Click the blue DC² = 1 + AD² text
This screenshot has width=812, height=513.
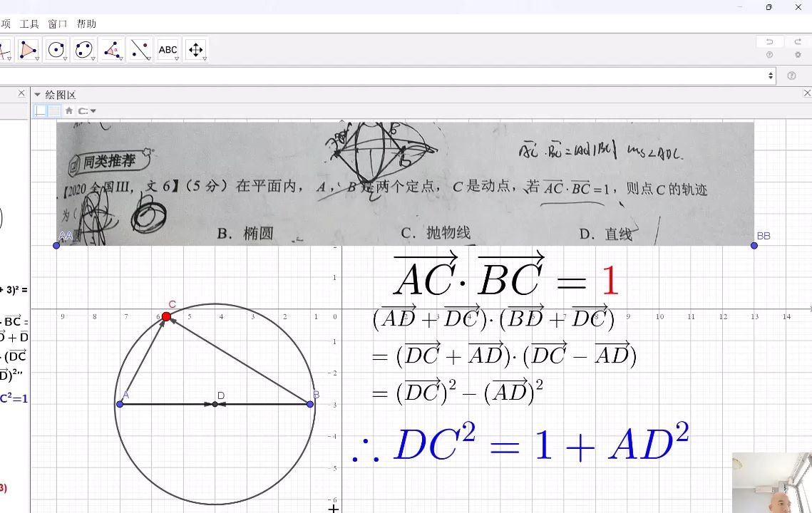pos(520,442)
